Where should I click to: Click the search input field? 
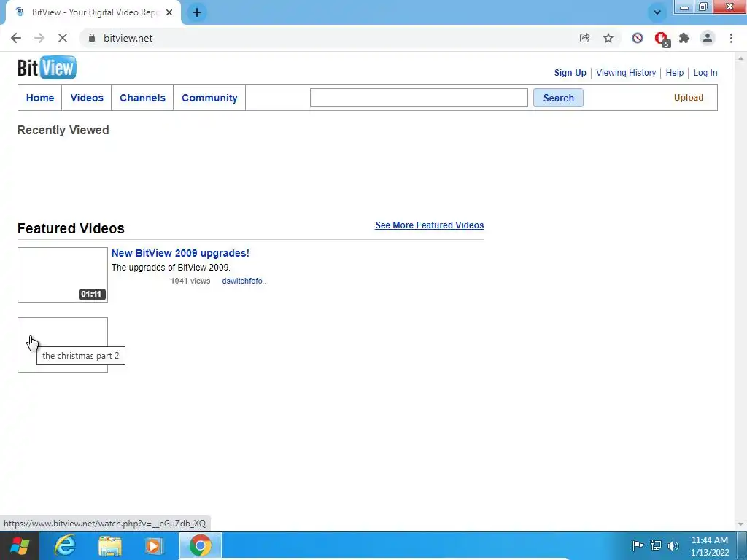[419, 98]
